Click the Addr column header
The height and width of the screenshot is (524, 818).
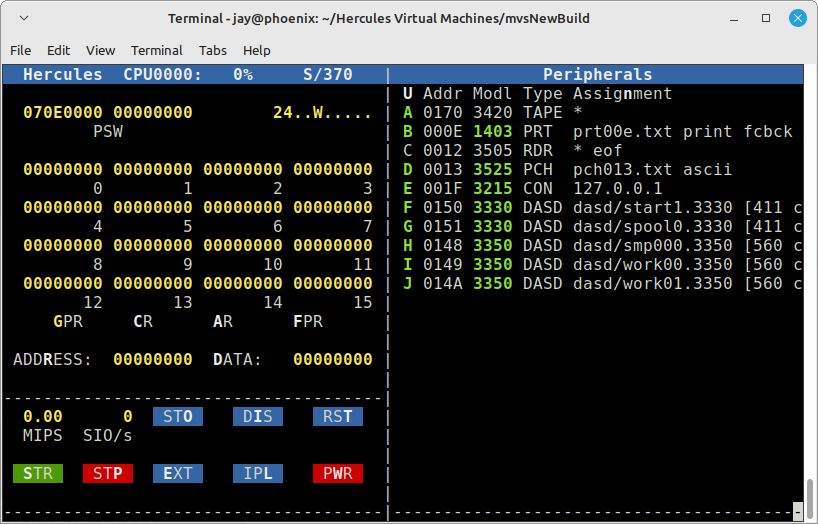(442, 94)
